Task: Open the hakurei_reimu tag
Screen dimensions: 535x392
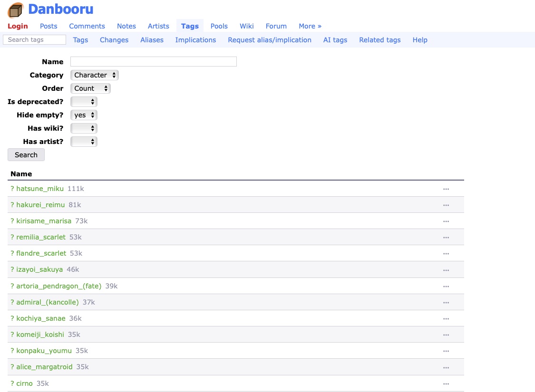Action: pos(40,205)
